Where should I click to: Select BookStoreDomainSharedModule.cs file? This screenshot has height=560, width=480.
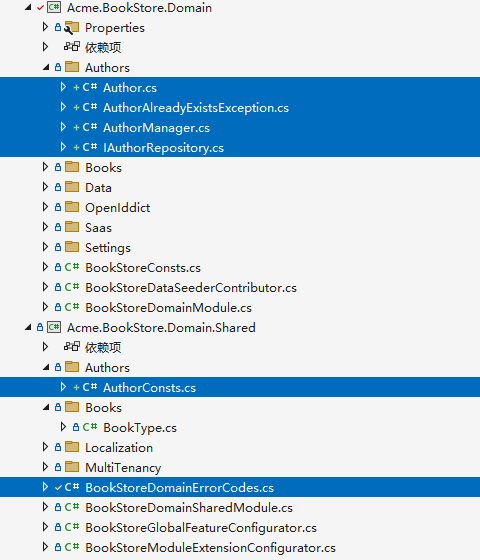[189, 508]
